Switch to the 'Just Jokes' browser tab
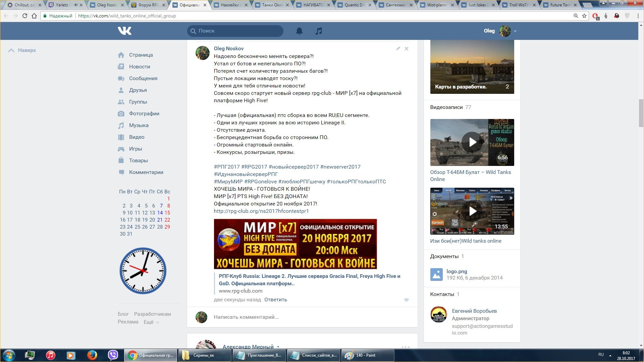The height and width of the screenshot is (362, 644). click(x=478, y=5)
